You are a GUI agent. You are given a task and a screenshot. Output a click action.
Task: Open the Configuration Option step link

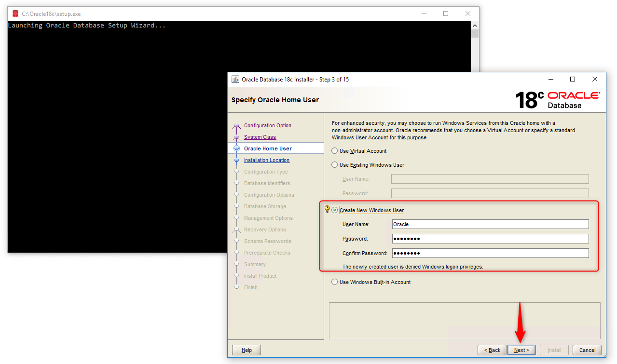[x=268, y=125]
